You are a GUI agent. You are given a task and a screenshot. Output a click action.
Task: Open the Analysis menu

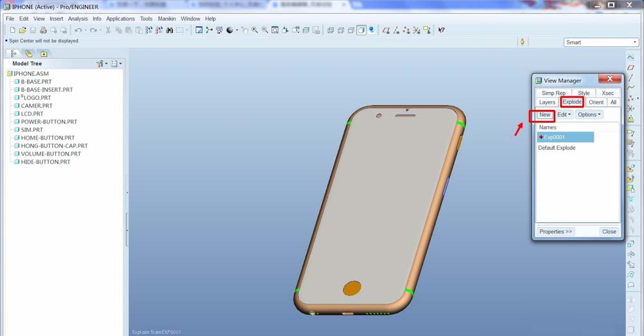pos(78,19)
